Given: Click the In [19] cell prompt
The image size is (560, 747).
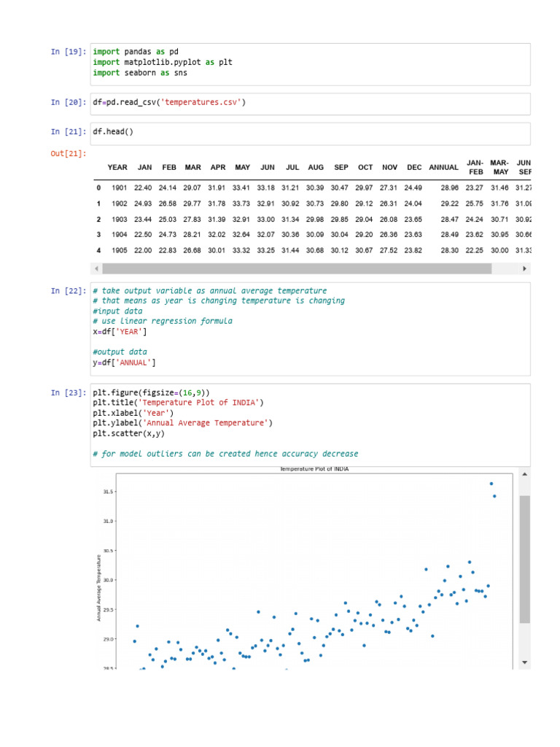Looking at the screenshot, I should 69,52.
